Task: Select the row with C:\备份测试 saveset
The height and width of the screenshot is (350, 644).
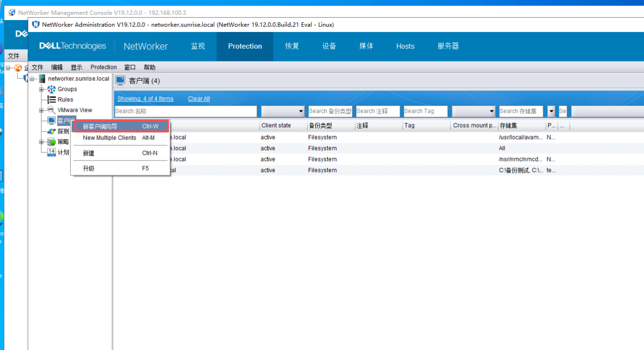Action: [x=379, y=170]
